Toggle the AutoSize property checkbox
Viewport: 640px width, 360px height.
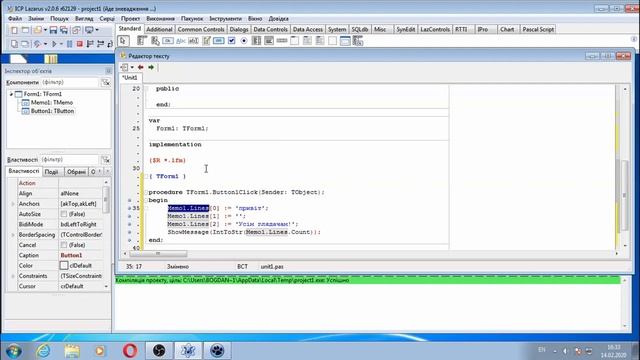coord(64,214)
